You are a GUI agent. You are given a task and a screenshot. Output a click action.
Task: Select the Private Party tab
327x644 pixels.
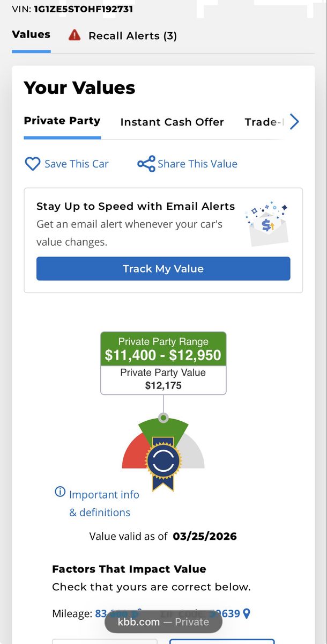(x=62, y=121)
